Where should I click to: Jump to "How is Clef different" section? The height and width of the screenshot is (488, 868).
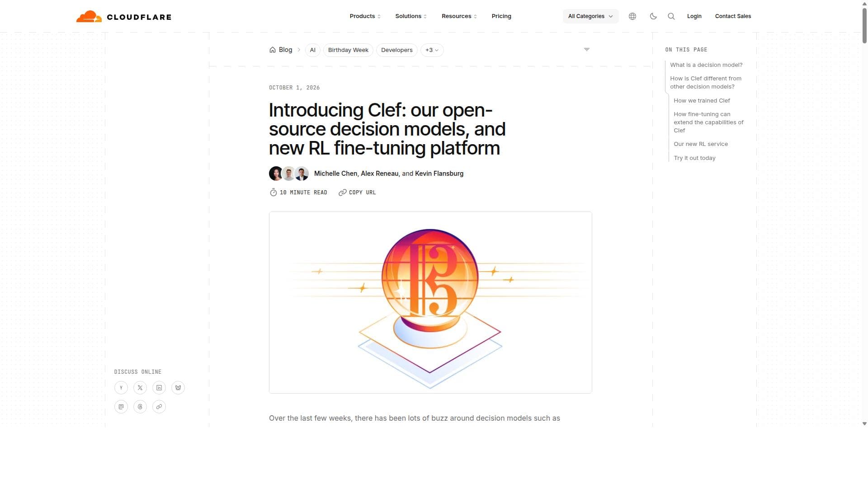[706, 83]
